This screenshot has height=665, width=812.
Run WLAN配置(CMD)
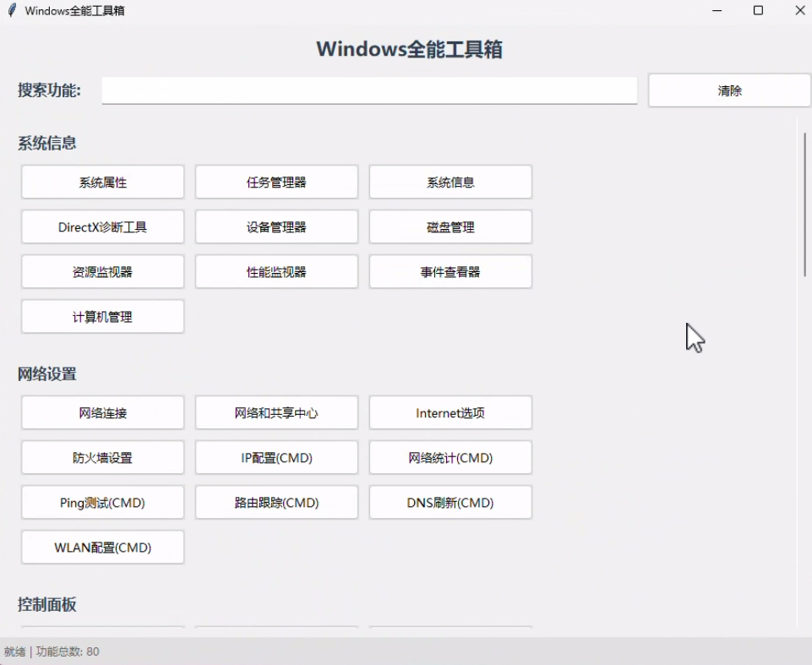[102, 547]
